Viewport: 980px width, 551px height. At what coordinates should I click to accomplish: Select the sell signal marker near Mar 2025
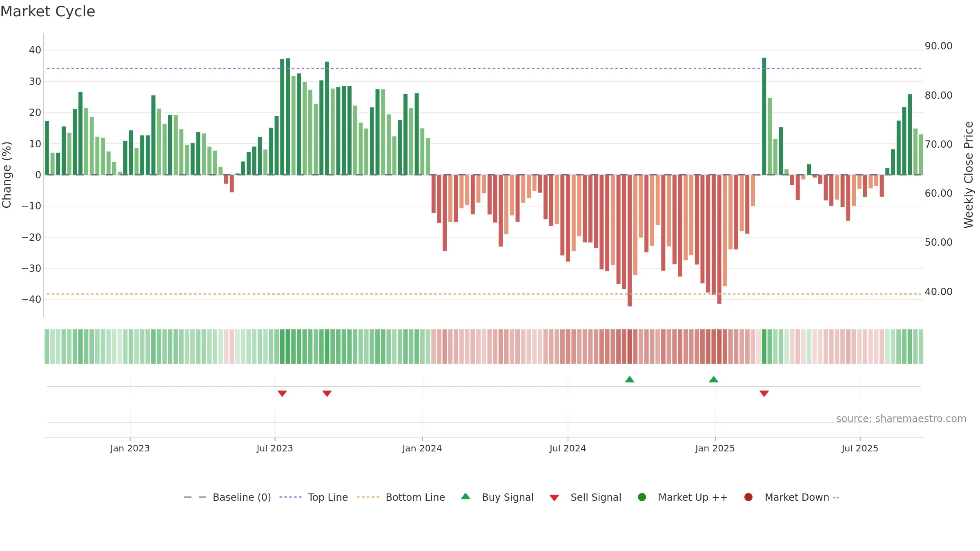(764, 393)
